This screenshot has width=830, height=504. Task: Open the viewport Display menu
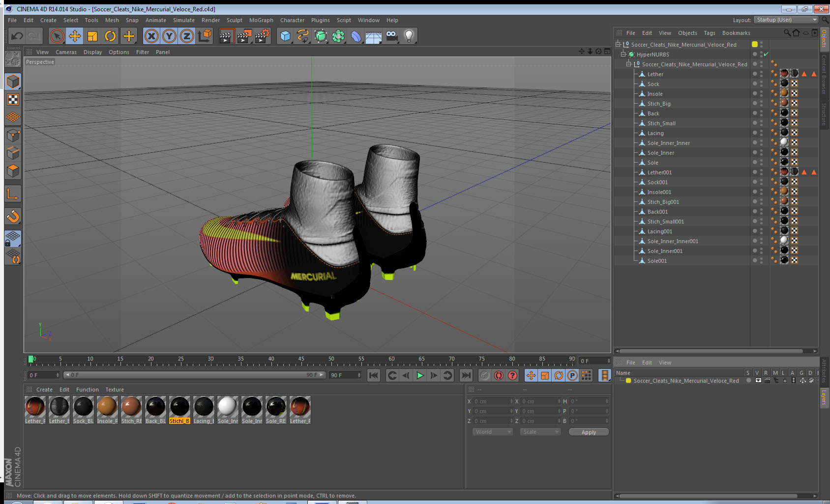click(92, 52)
